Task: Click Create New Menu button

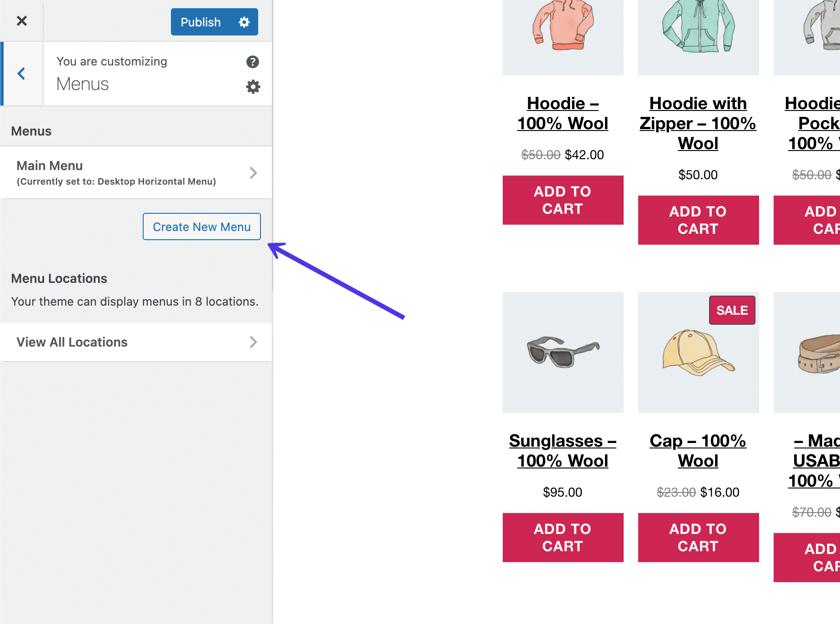Action: click(x=201, y=226)
